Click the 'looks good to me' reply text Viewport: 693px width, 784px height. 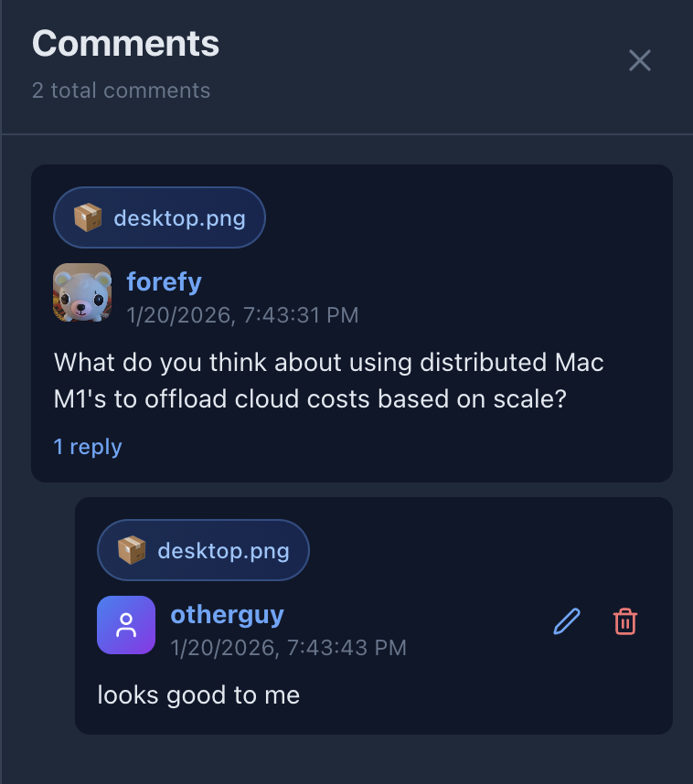(198, 695)
